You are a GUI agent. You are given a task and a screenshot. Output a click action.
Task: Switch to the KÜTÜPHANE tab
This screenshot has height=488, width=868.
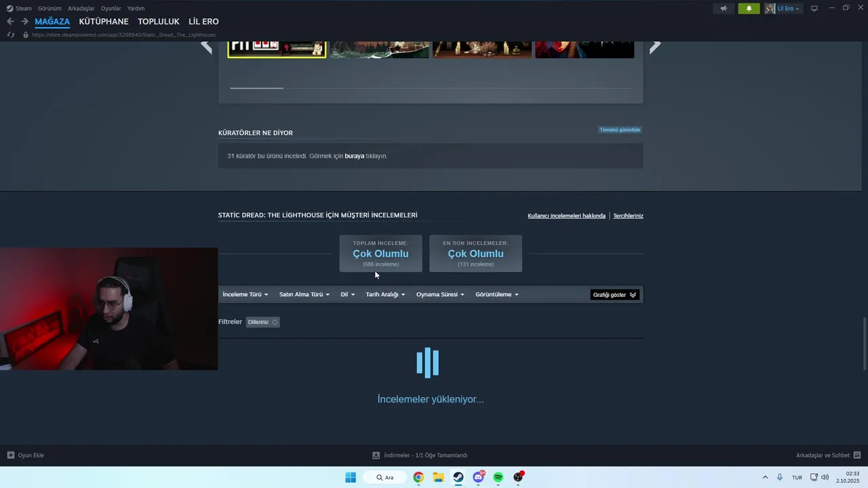pyautogui.click(x=104, y=22)
